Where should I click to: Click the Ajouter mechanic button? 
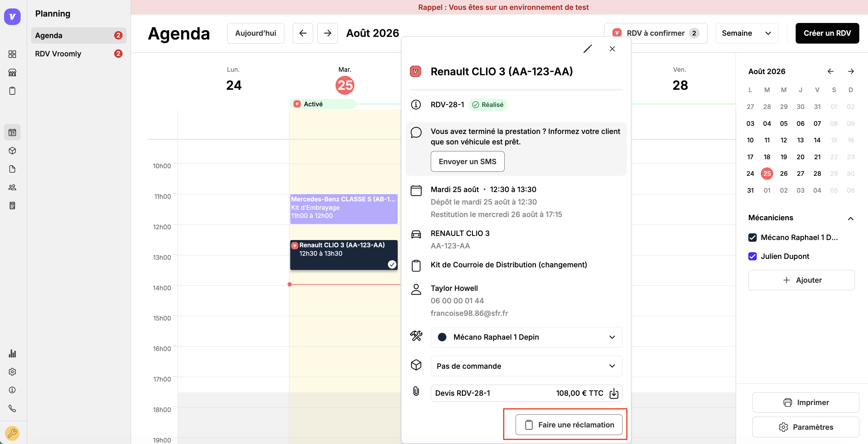(x=801, y=280)
